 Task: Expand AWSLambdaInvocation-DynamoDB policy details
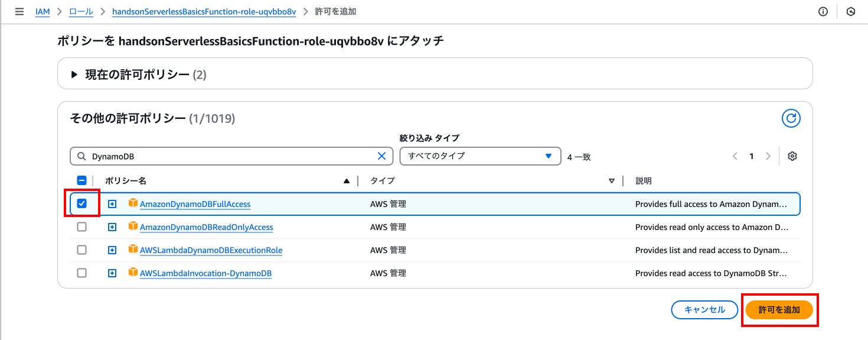click(x=112, y=273)
